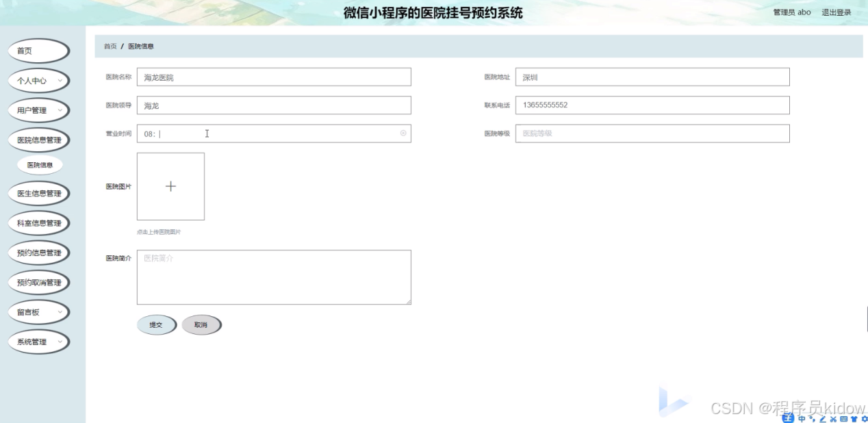Focus the 医院等级 input field
Screen dimensions: 868x423
point(652,133)
